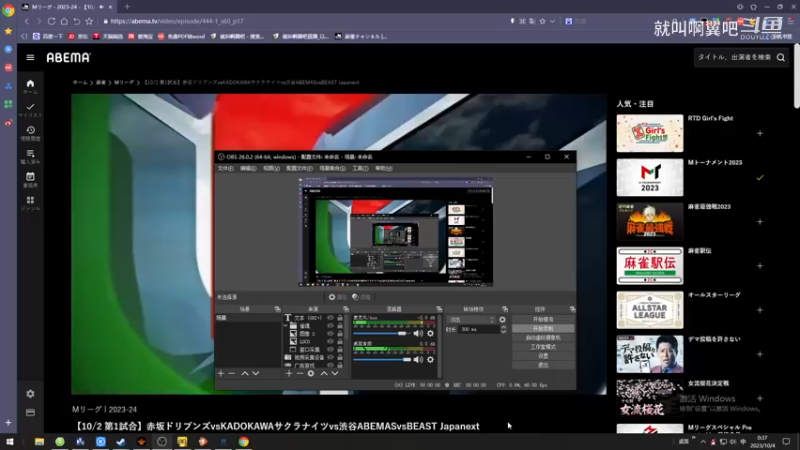Image resolution: width=800 pixels, height=450 pixels.
Task: Pop out OBS scenes dock icon
Action: [278, 309]
